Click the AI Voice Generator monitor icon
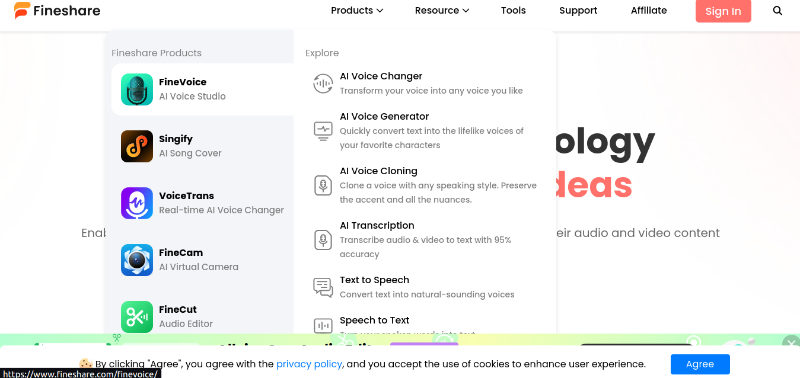The width and height of the screenshot is (800, 378). pos(322,131)
